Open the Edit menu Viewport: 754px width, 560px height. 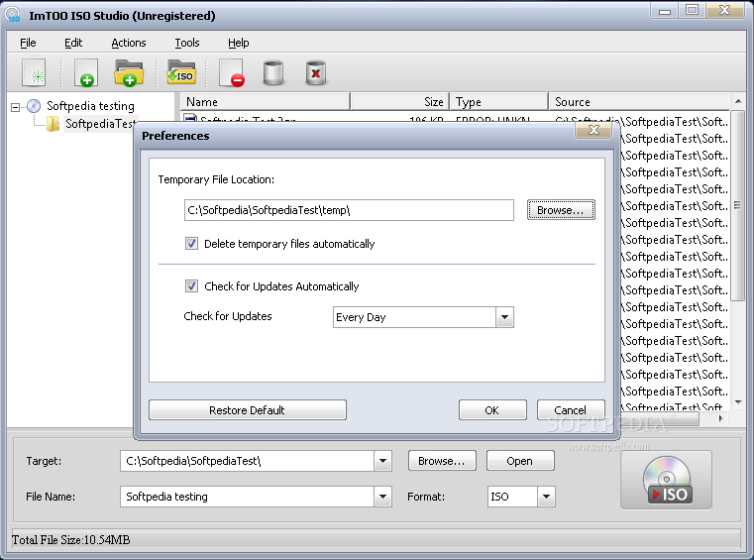tap(73, 43)
